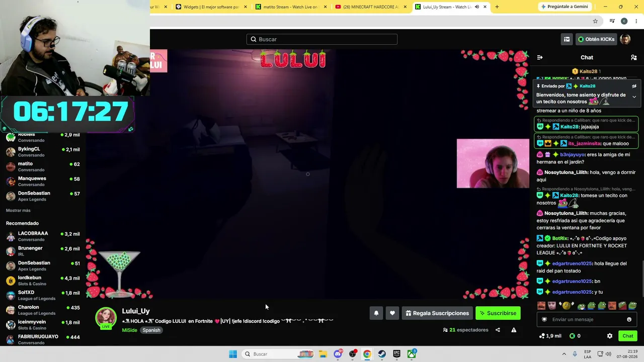Open Epic Games Launcher from taskbar
The height and width of the screenshot is (362, 644).
tap(397, 354)
